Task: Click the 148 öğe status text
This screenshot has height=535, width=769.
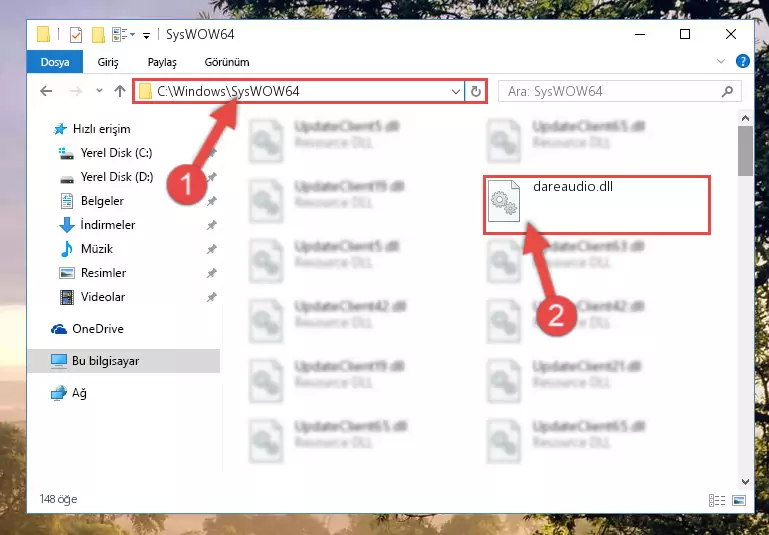Action: [x=58, y=499]
